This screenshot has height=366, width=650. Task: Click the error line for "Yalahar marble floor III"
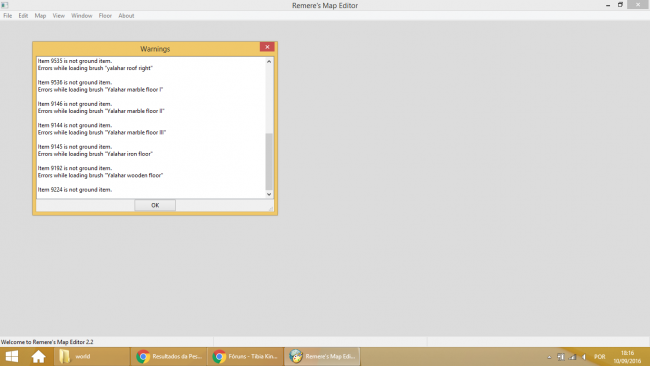pyautogui.click(x=102, y=133)
